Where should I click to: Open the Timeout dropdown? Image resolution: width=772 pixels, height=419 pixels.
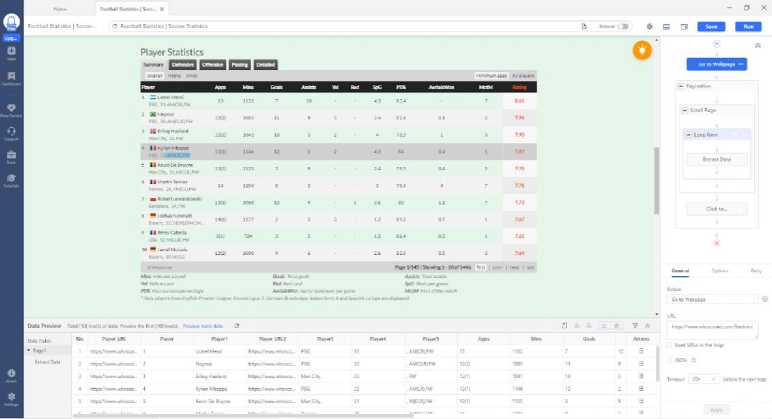704,379
